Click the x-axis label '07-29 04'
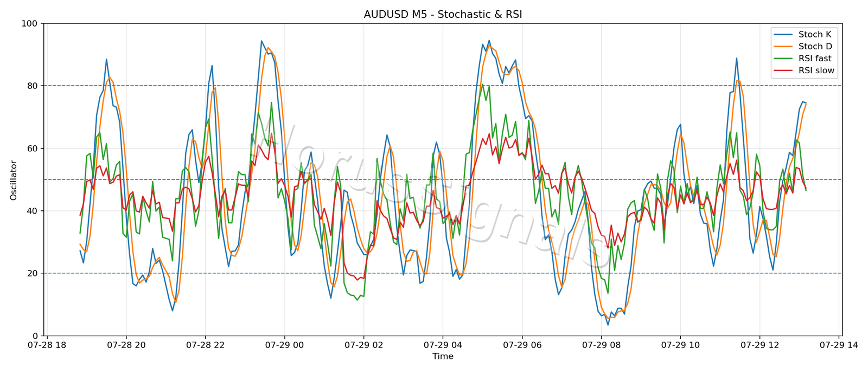Screen dimensions: 868x372 [x=443, y=345]
